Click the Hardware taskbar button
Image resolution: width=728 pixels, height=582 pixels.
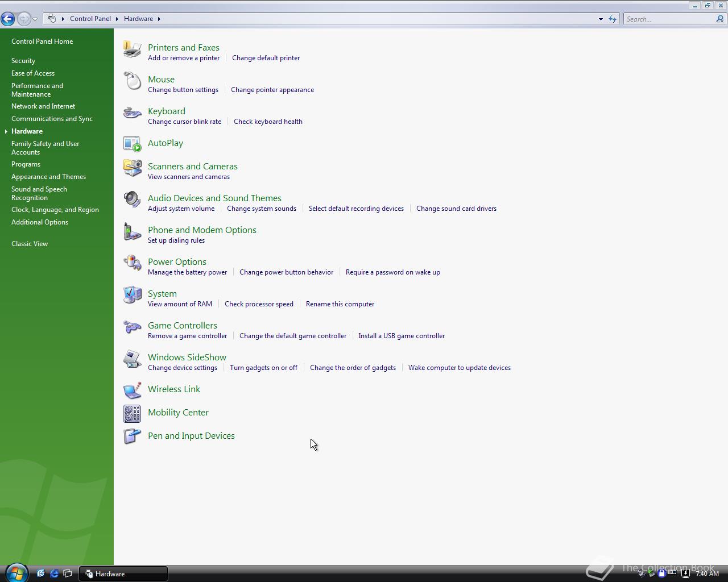point(123,573)
